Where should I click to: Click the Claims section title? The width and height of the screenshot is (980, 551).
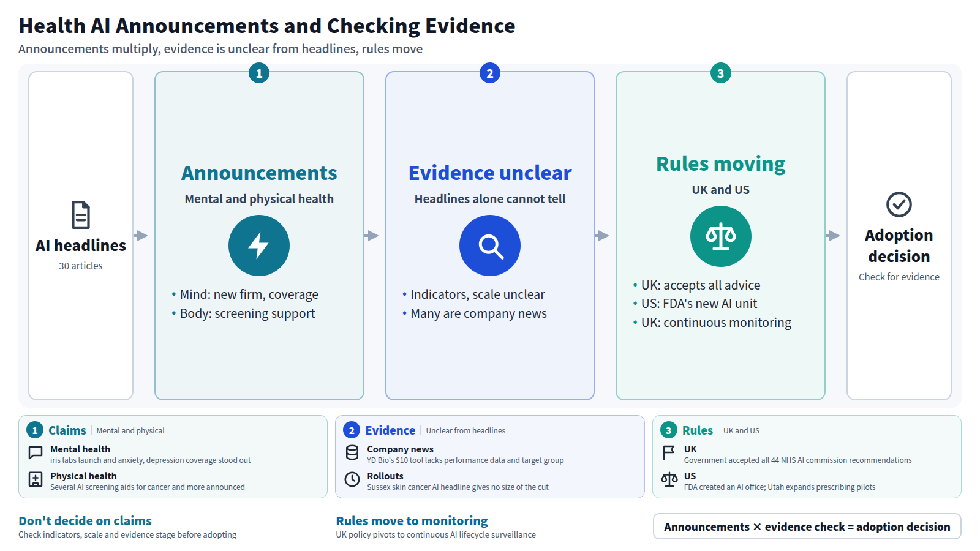tap(67, 430)
